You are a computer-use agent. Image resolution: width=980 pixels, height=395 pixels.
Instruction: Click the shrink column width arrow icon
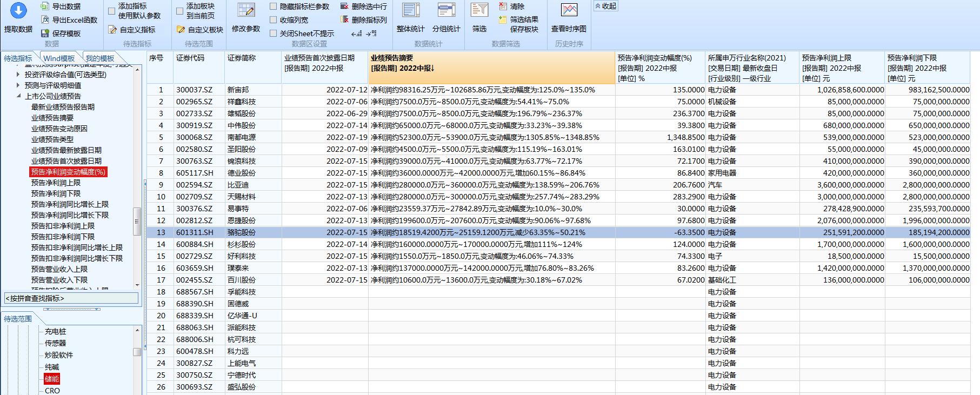click(x=356, y=34)
